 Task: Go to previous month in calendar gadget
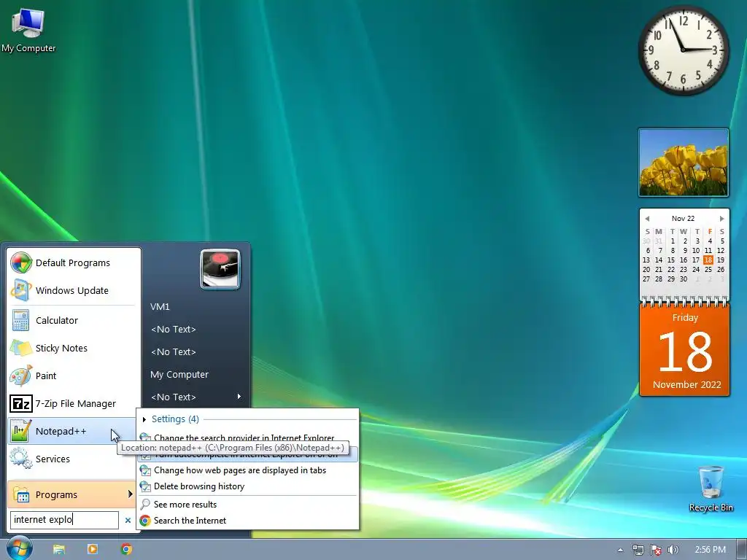(x=647, y=219)
